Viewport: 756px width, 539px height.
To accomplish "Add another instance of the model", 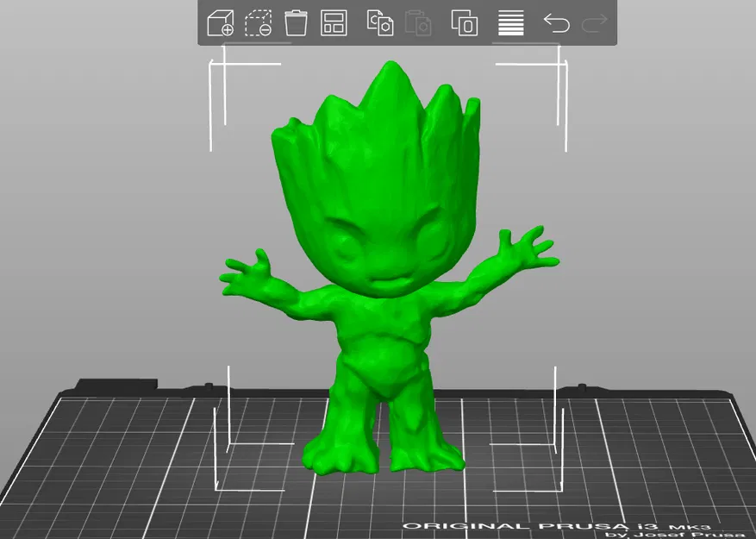I will click(x=463, y=24).
